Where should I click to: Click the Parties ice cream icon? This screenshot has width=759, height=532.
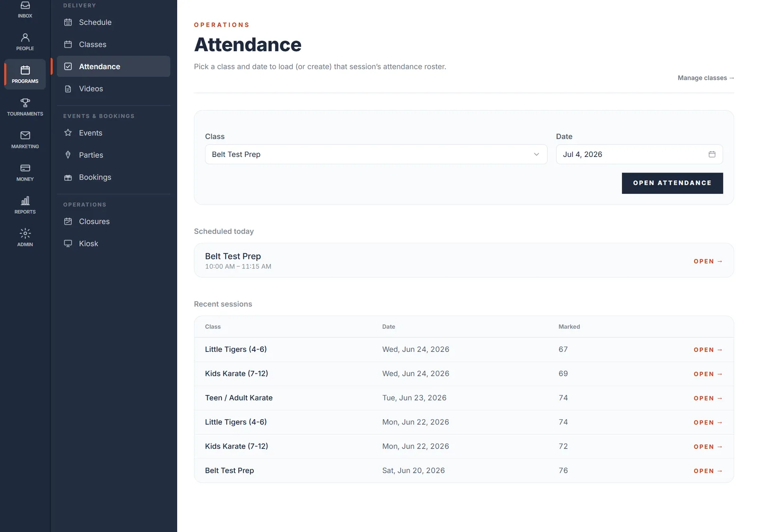coord(68,155)
